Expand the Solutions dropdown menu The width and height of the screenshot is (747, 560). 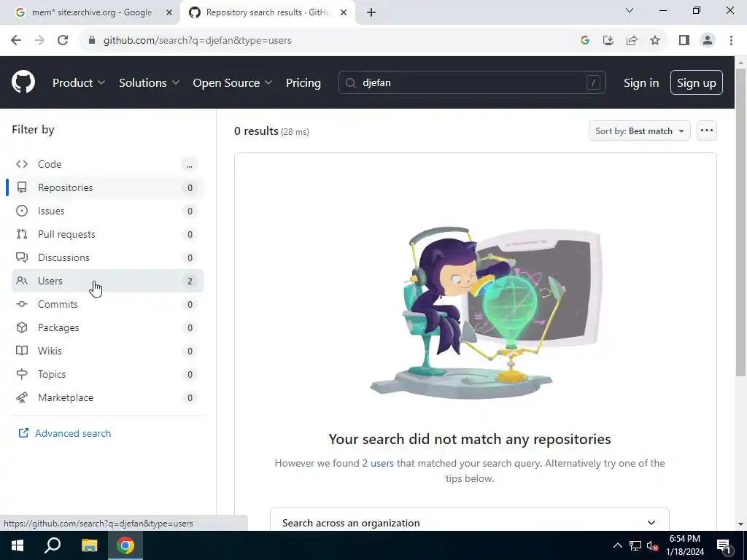149,82
